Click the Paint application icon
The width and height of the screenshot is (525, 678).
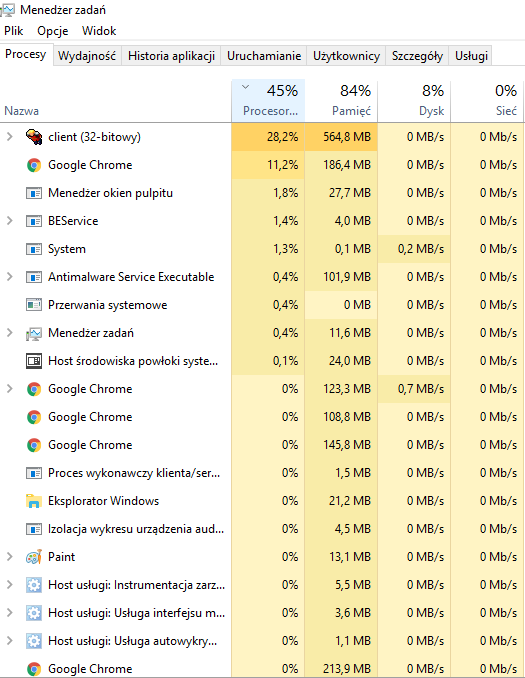pos(34,557)
